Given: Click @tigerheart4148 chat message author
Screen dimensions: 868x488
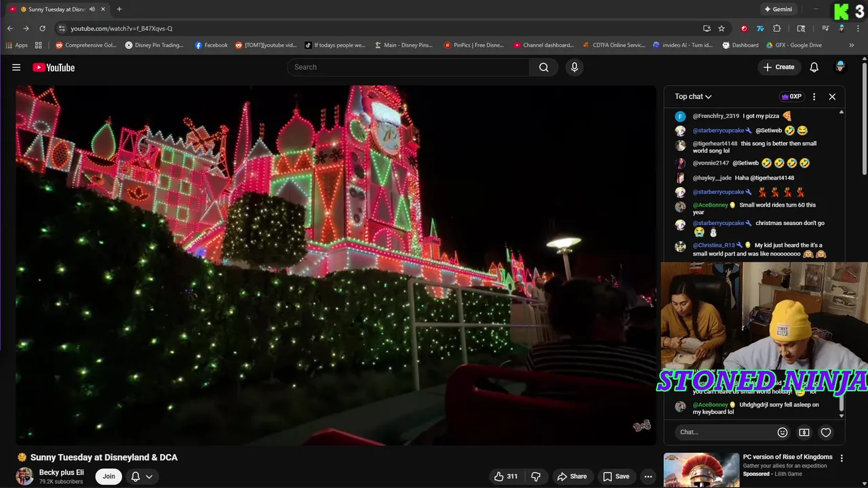Looking at the screenshot, I should [715, 144].
